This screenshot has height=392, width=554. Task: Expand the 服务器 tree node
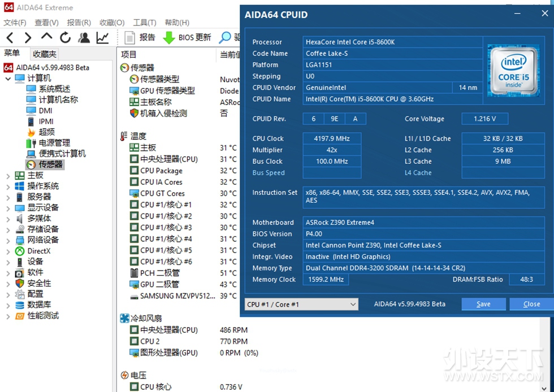click(x=8, y=197)
